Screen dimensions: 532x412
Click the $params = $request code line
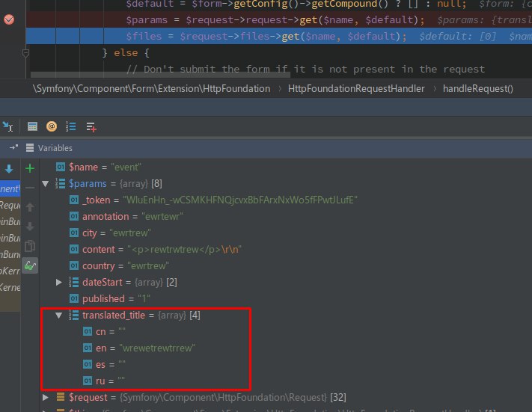[x=279, y=20]
